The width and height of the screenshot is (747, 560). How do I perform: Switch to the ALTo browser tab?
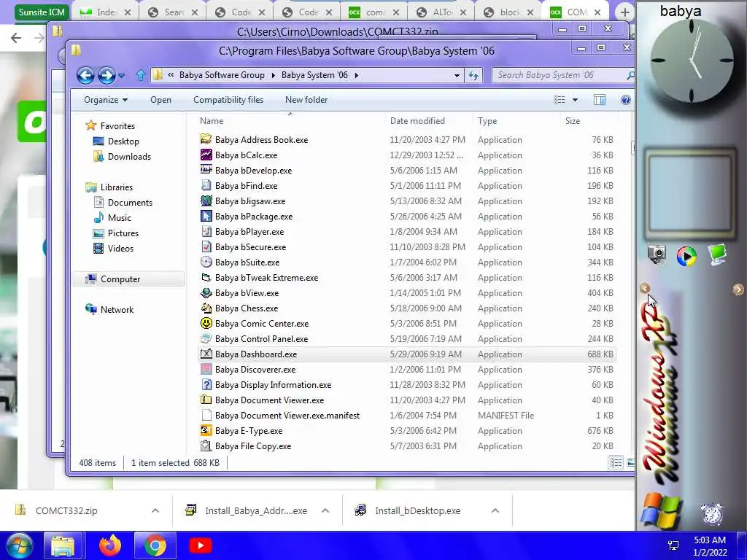point(441,12)
